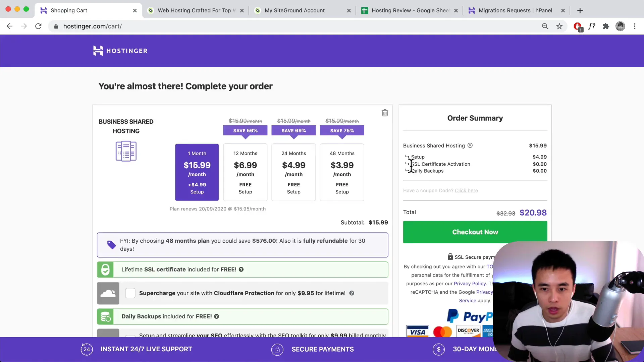Click the Hostinger logo in header
The width and height of the screenshot is (644, 362).
pos(120,51)
